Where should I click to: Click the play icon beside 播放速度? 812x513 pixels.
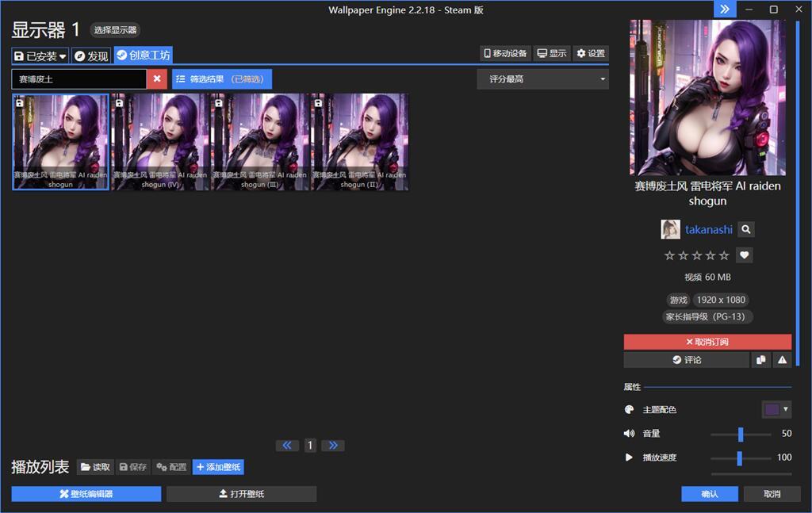pos(629,457)
